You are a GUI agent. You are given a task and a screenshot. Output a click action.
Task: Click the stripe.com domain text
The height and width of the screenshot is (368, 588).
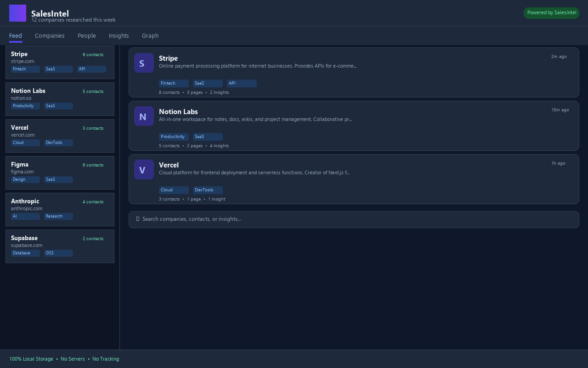(23, 61)
